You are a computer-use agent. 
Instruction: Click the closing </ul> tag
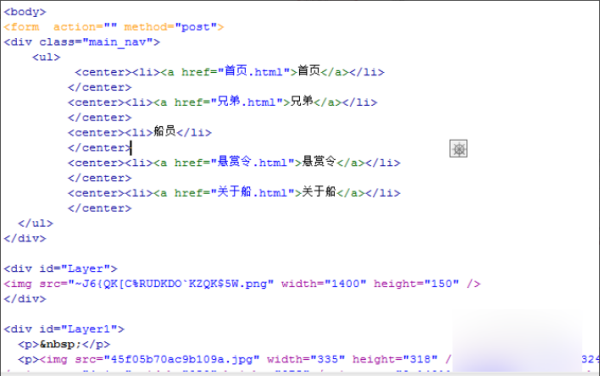(x=36, y=223)
